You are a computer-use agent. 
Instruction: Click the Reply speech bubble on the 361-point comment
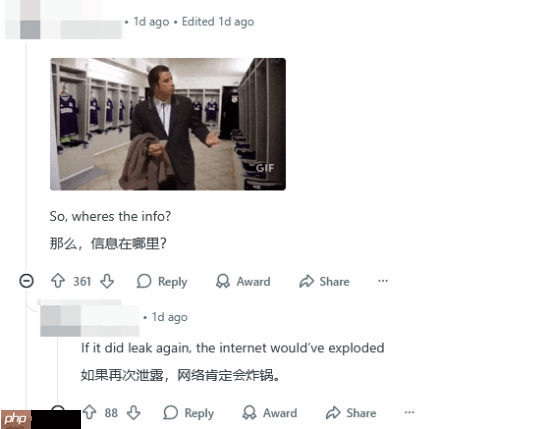[x=144, y=281]
